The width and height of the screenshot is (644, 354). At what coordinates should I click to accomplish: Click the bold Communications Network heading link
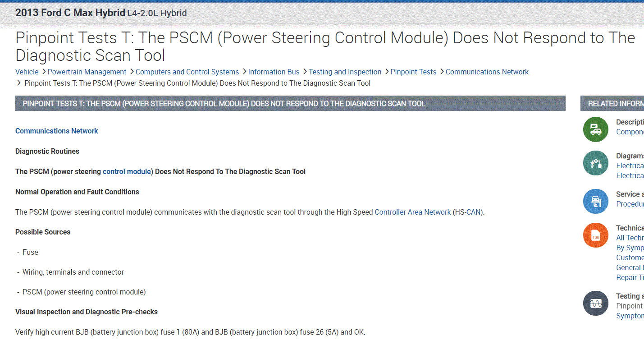(x=57, y=131)
